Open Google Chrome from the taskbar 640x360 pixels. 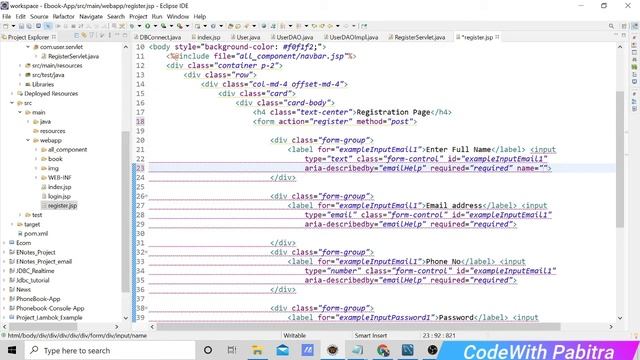coord(383,350)
